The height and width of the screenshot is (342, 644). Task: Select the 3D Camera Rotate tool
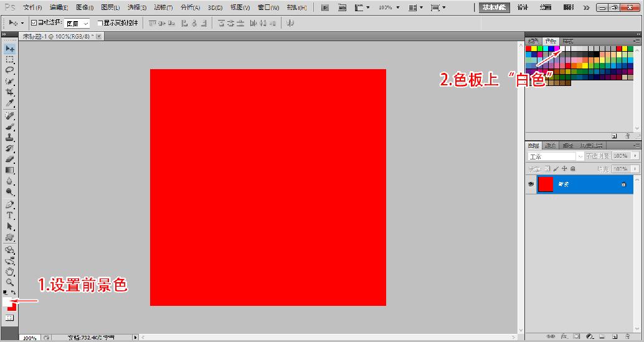pos(10,261)
